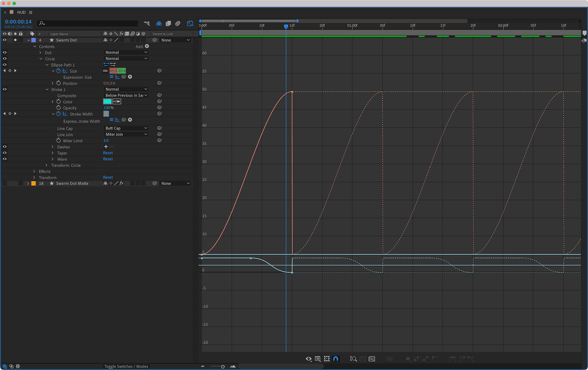Open Swarm Dot parent None dropdown

tap(175, 40)
